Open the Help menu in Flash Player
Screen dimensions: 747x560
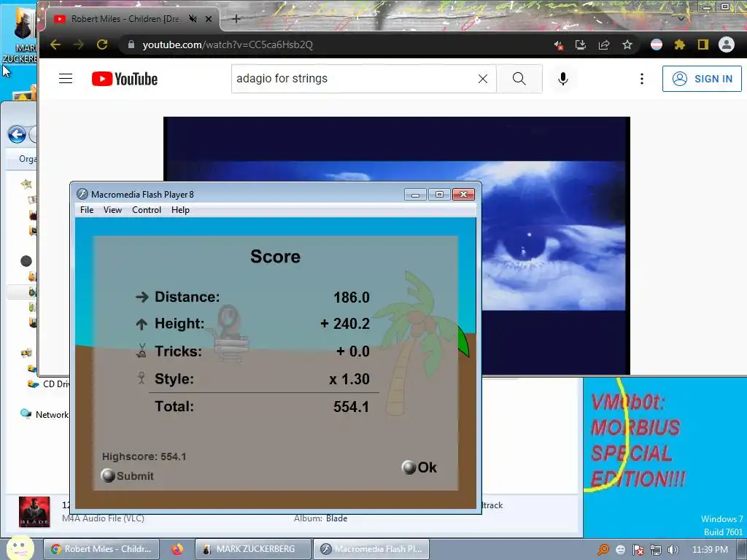180,210
